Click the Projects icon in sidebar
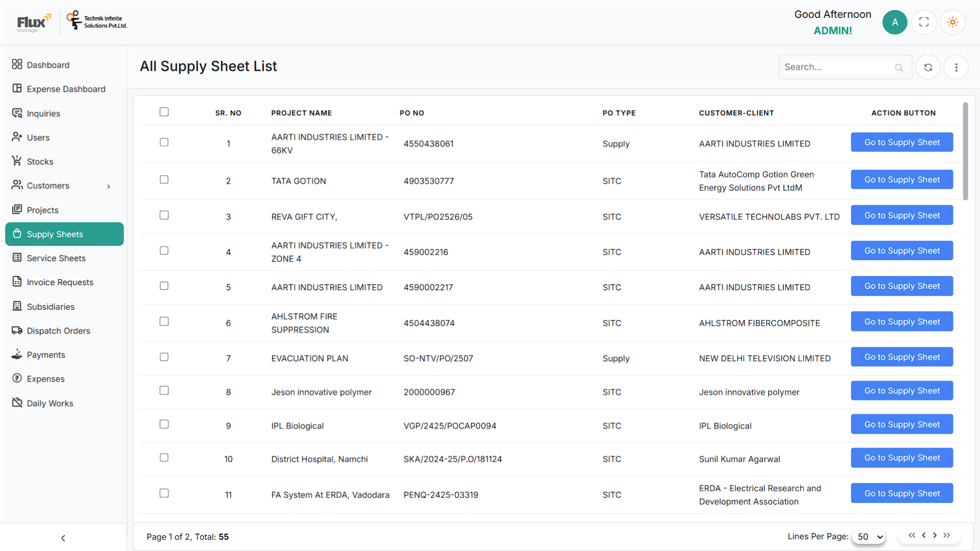Screen dimensions: 980x551 click(17, 209)
